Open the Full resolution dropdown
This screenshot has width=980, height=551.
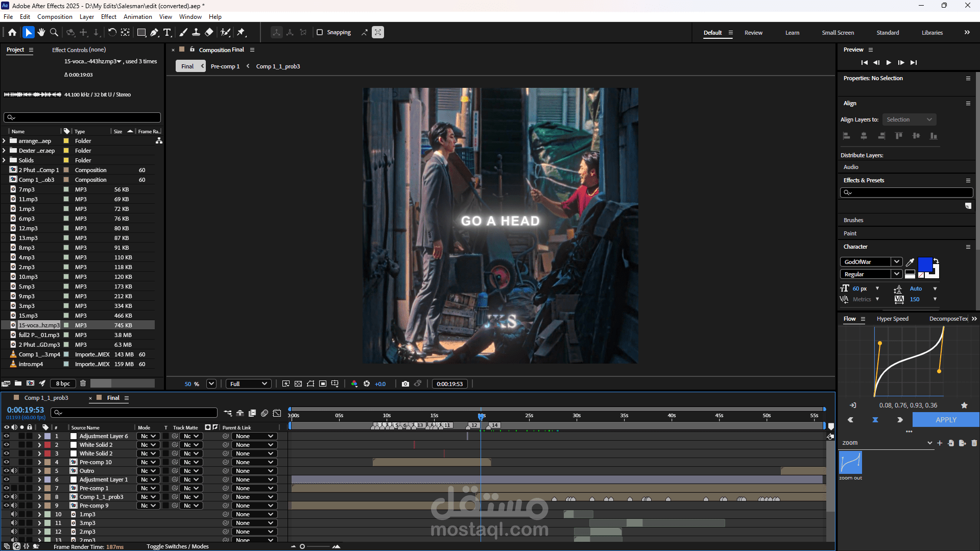pyautogui.click(x=248, y=384)
